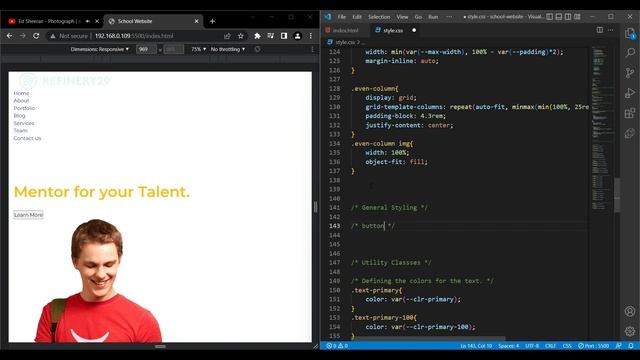Open Source Control in the VS Code activity bar
The height and width of the screenshot is (360, 640).
[x=630, y=73]
